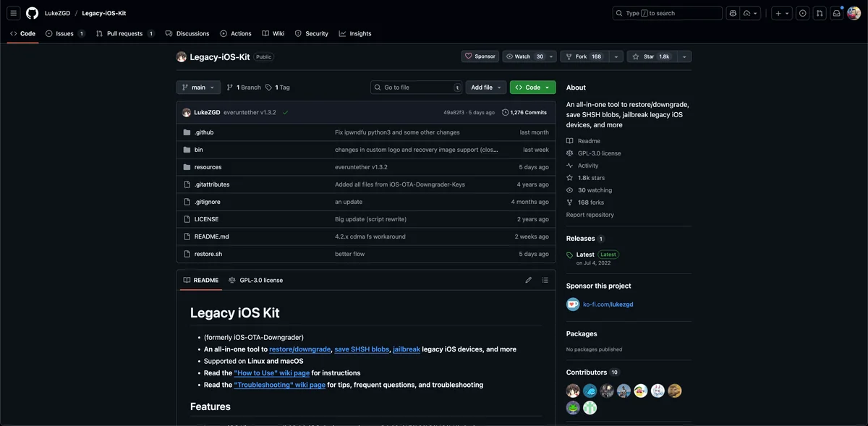Open the README outline icon
Image resolution: width=868 pixels, height=426 pixels.
click(x=545, y=280)
